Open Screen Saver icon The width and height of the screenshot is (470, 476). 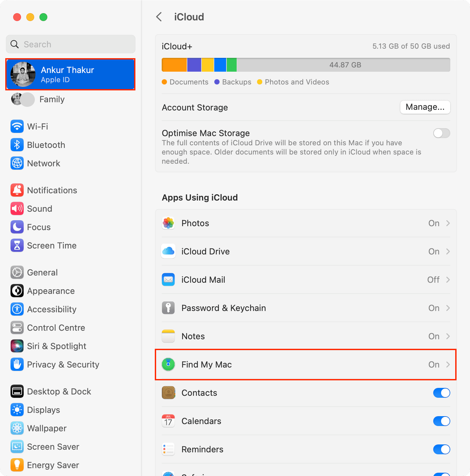[17, 446]
